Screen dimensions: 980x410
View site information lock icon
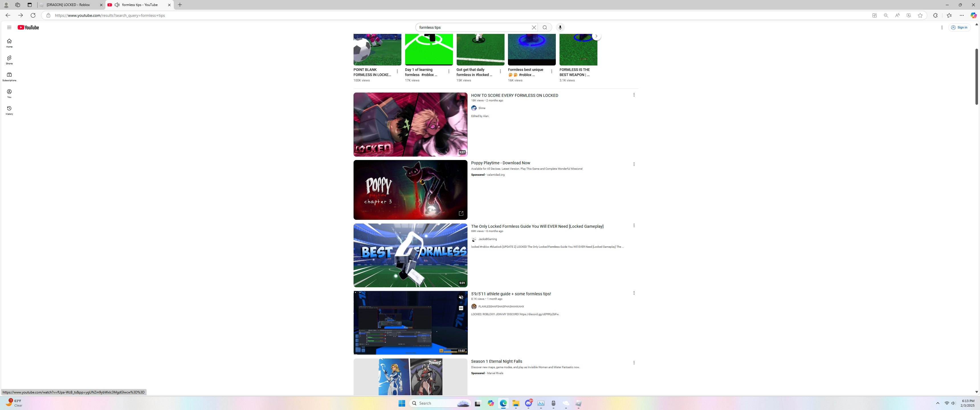pyautogui.click(x=48, y=16)
